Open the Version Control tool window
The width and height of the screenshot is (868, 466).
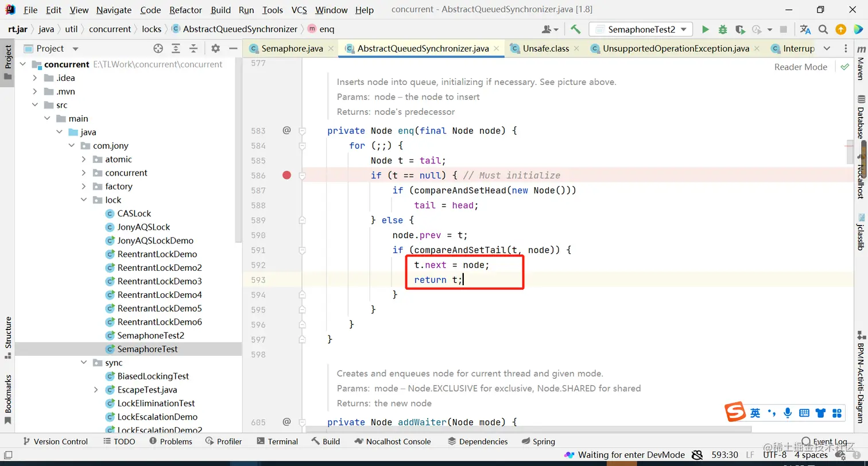click(x=55, y=441)
